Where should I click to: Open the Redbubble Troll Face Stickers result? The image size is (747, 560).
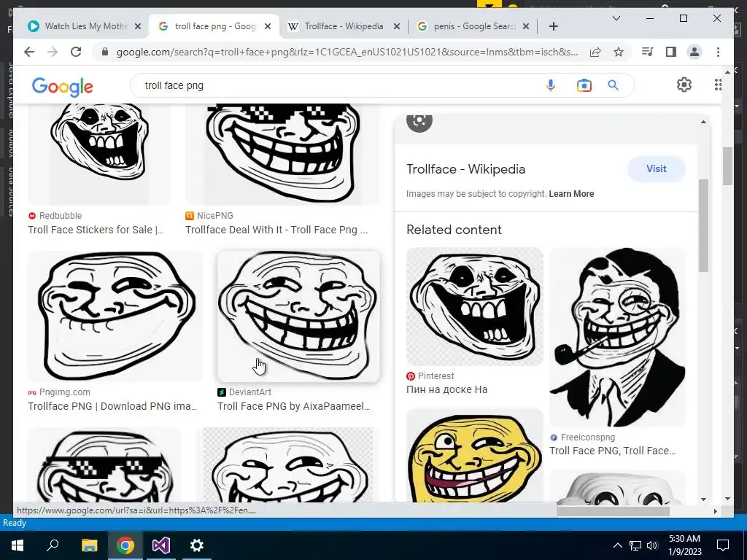pyautogui.click(x=96, y=230)
